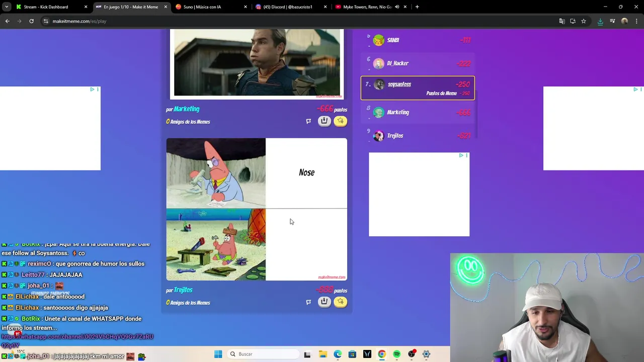Report the Marketing meme with flag icon
This screenshot has width=644, height=362.
[308, 121]
